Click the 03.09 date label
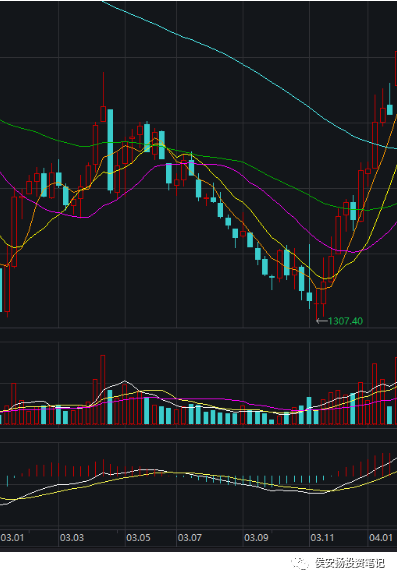This screenshot has height=581, width=397. pyautogui.click(x=256, y=537)
